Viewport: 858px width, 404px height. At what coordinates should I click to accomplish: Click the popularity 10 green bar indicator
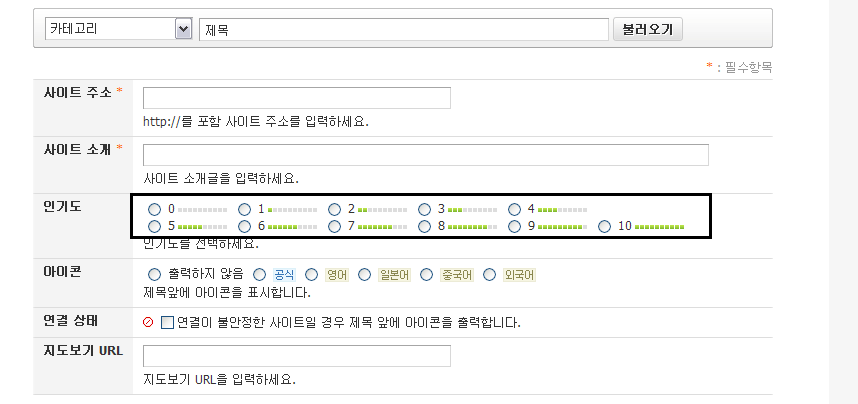click(x=660, y=227)
